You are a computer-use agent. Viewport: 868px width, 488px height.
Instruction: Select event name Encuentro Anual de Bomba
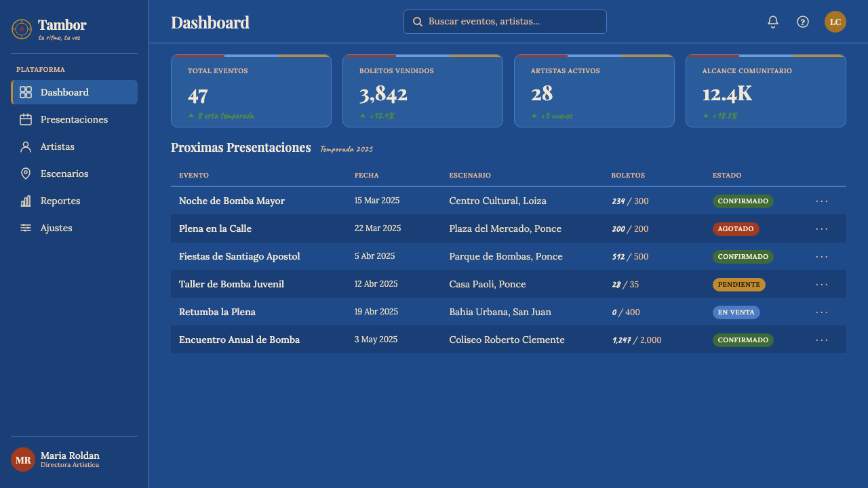click(239, 340)
